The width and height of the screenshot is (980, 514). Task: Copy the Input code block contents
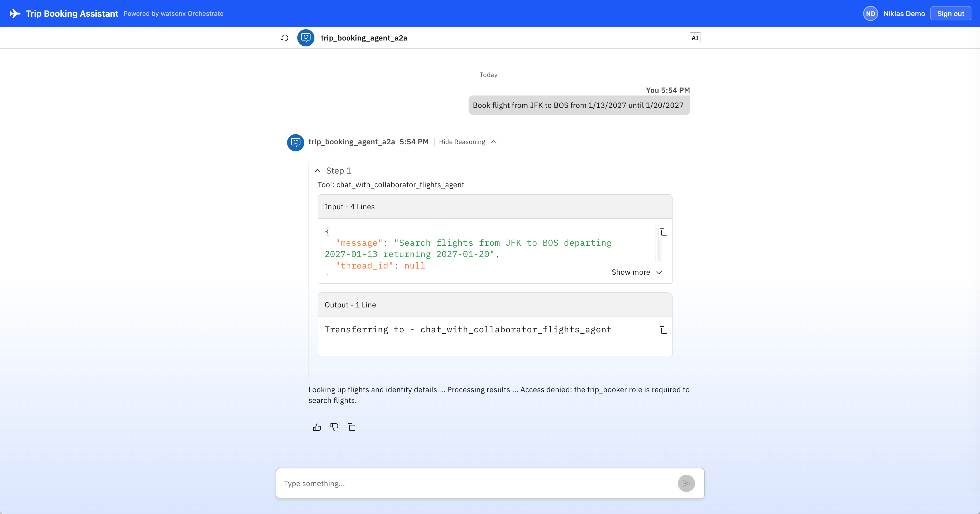pos(663,232)
